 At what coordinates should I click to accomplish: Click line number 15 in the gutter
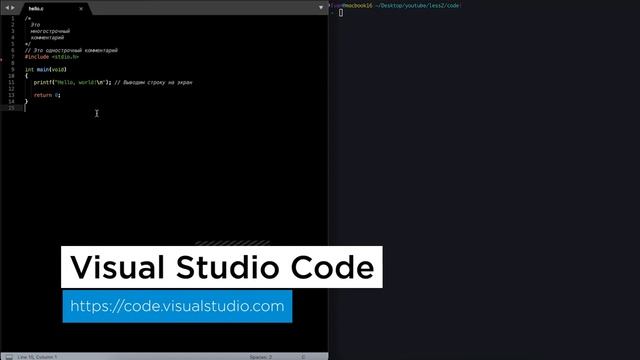11,108
